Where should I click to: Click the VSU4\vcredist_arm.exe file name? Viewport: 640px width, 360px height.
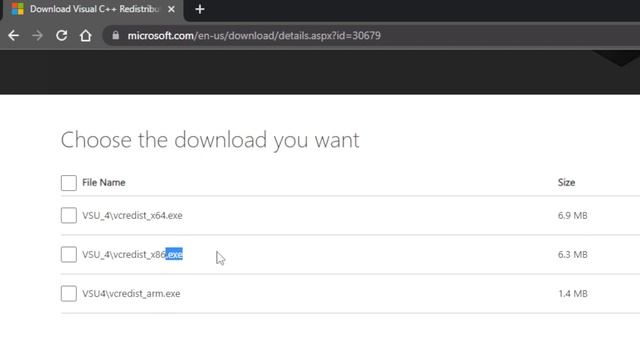click(x=131, y=293)
